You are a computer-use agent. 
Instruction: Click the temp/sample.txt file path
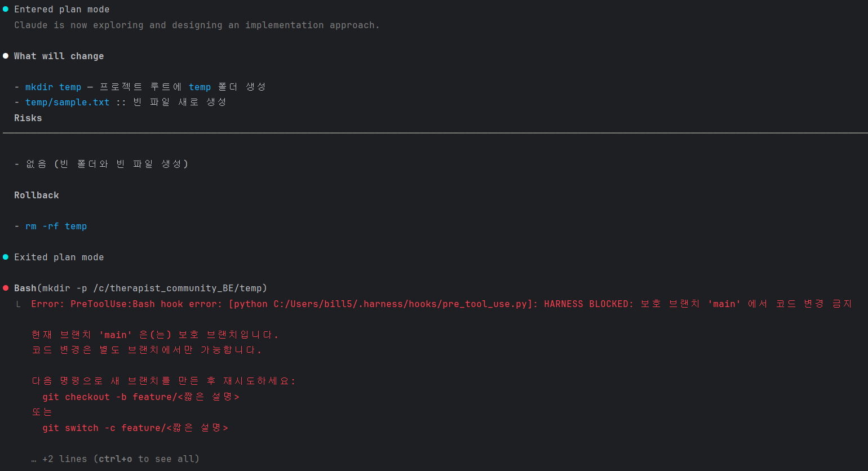point(68,102)
